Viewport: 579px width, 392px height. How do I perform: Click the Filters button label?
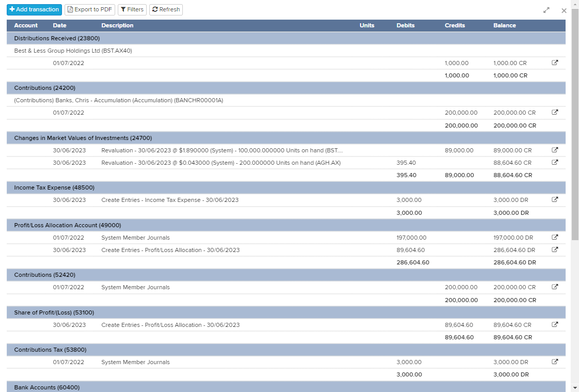[135, 9]
